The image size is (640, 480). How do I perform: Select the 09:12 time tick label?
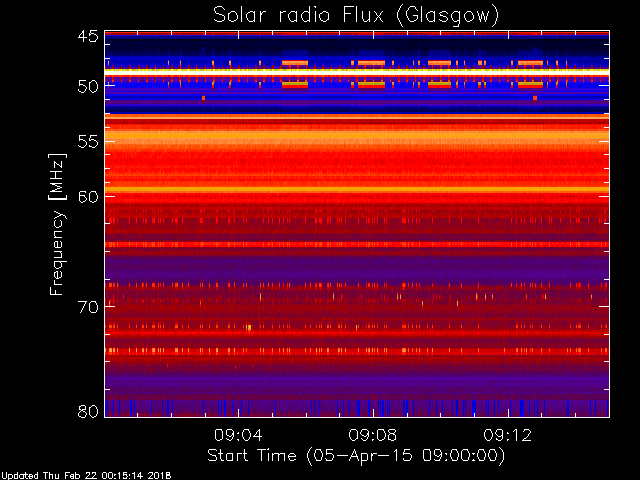coord(508,435)
